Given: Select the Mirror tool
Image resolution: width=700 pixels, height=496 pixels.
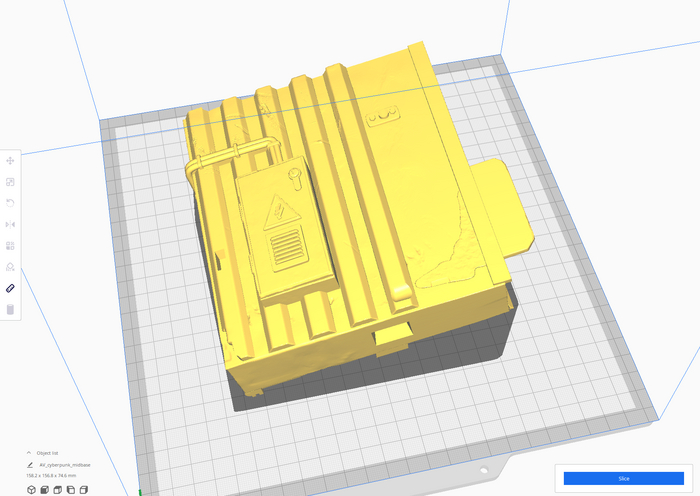Looking at the screenshot, I should tap(10, 224).
